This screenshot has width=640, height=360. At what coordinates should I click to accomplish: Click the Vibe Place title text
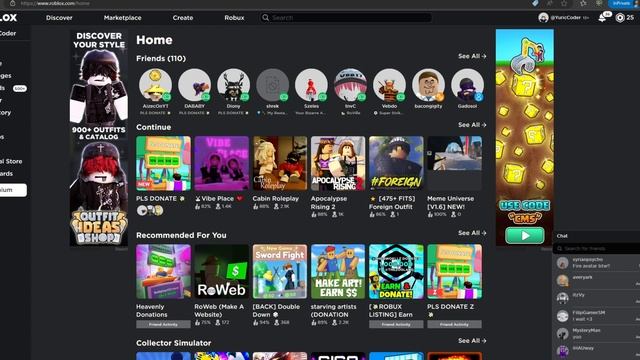pyautogui.click(x=218, y=198)
